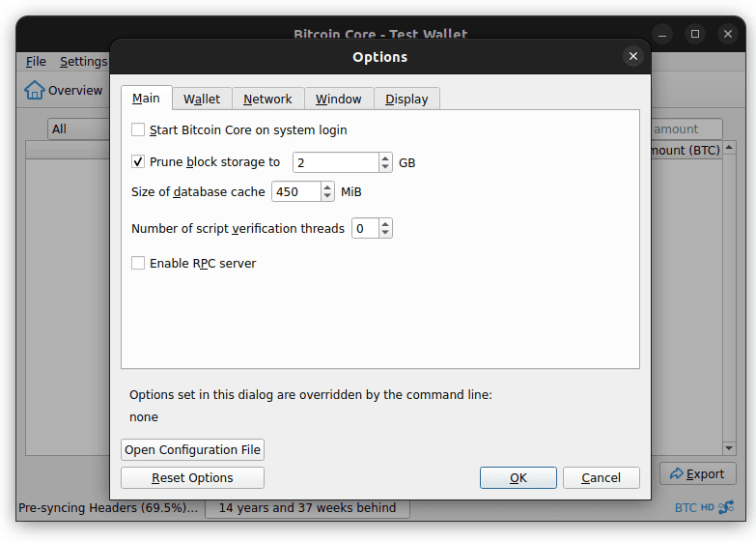Click the Export arrow icon

click(677, 474)
